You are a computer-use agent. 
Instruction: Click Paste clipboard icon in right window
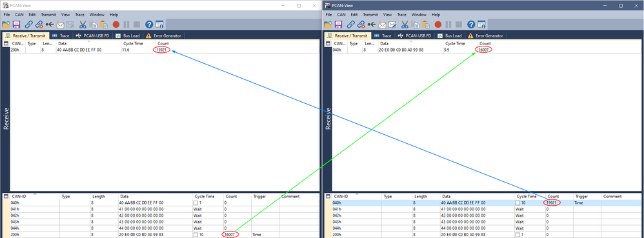pos(425,25)
